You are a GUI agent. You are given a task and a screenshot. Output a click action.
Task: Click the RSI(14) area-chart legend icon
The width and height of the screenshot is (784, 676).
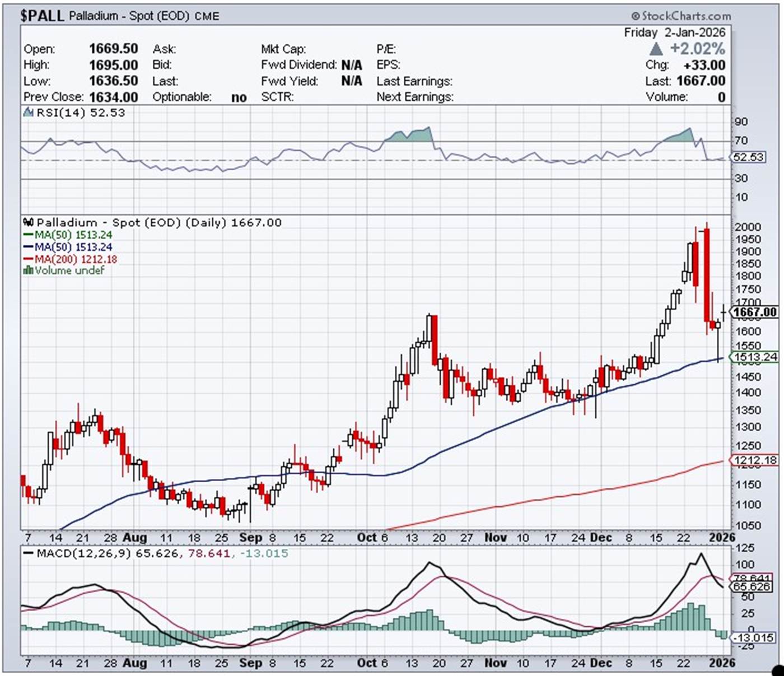29,113
